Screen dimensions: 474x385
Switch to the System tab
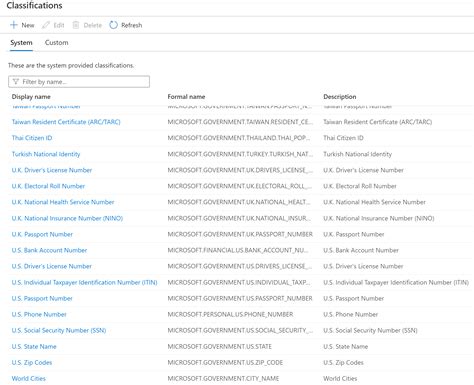[x=21, y=43]
